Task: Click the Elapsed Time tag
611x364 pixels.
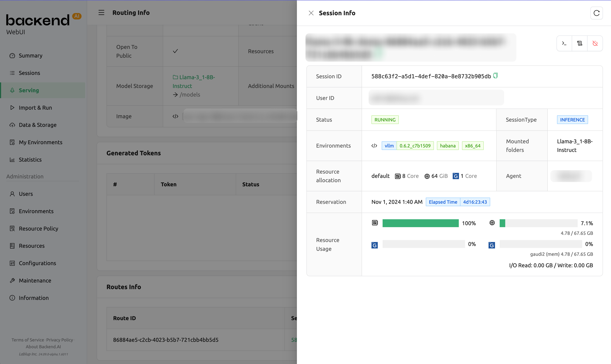Action: [x=443, y=202]
